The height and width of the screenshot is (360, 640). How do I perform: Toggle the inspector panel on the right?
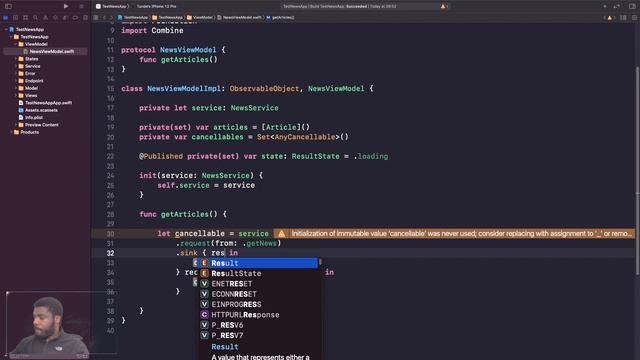[x=632, y=7]
